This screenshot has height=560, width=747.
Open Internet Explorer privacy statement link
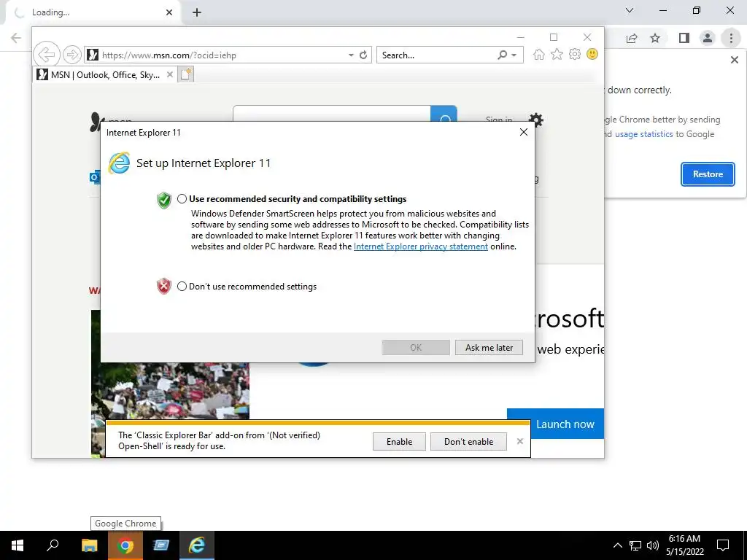click(421, 246)
